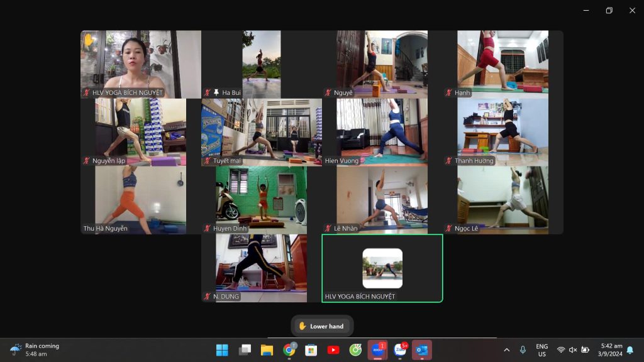Open the Windows Start menu
This screenshot has width=644, height=362.
coord(222,350)
